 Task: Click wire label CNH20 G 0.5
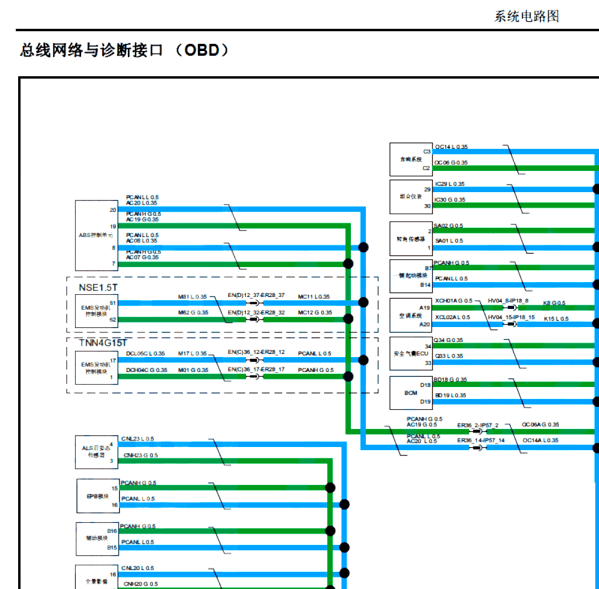point(140,584)
